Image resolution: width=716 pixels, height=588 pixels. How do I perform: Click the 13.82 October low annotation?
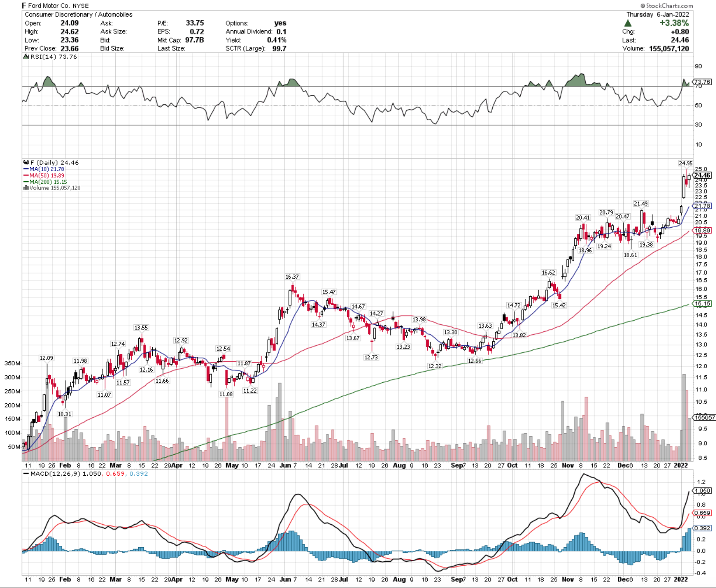point(519,335)
